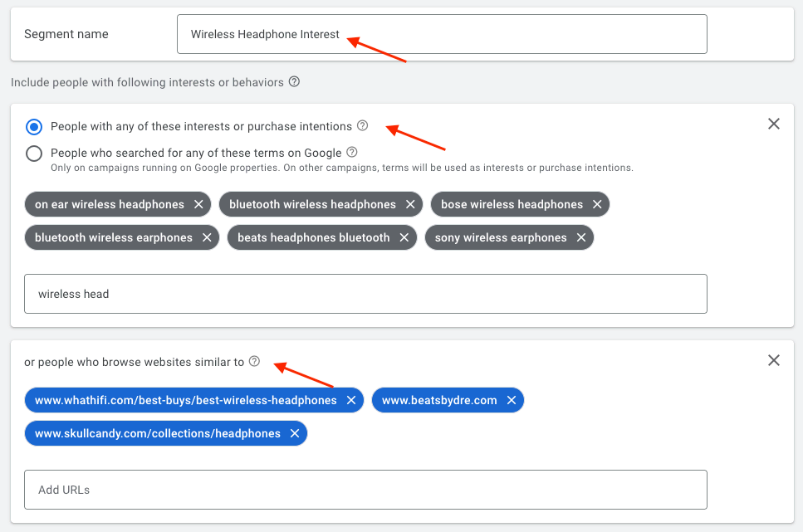Viewport: 803px width, 532px height.
Task: Remove the skullcandy.com URL chip
Action: click(295, 434)
